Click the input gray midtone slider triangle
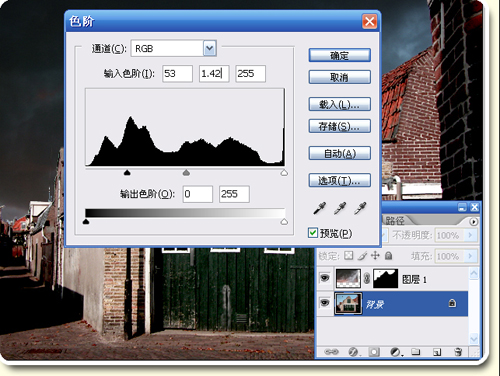Image resolution: width=500 pixels, height=376 pixels. [186, 172]
